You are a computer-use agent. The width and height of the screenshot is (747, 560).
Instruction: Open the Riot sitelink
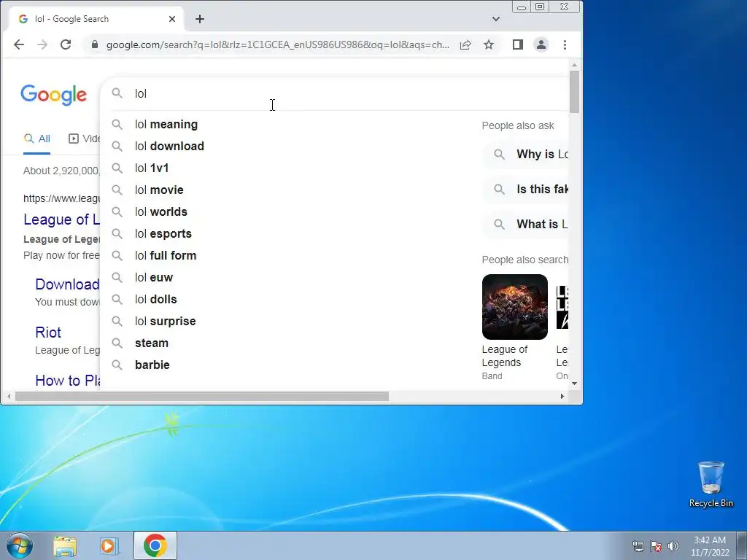click(x=48, y=332)
